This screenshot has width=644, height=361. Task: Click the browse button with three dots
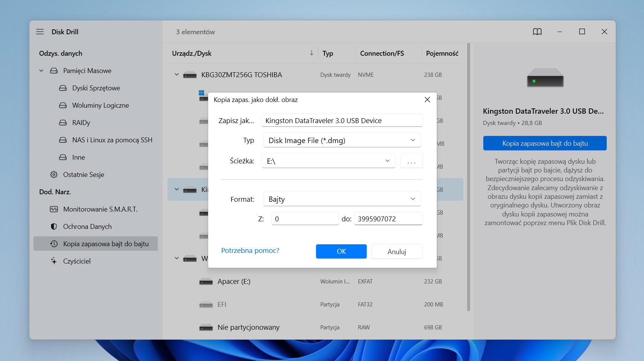point(411,161)
